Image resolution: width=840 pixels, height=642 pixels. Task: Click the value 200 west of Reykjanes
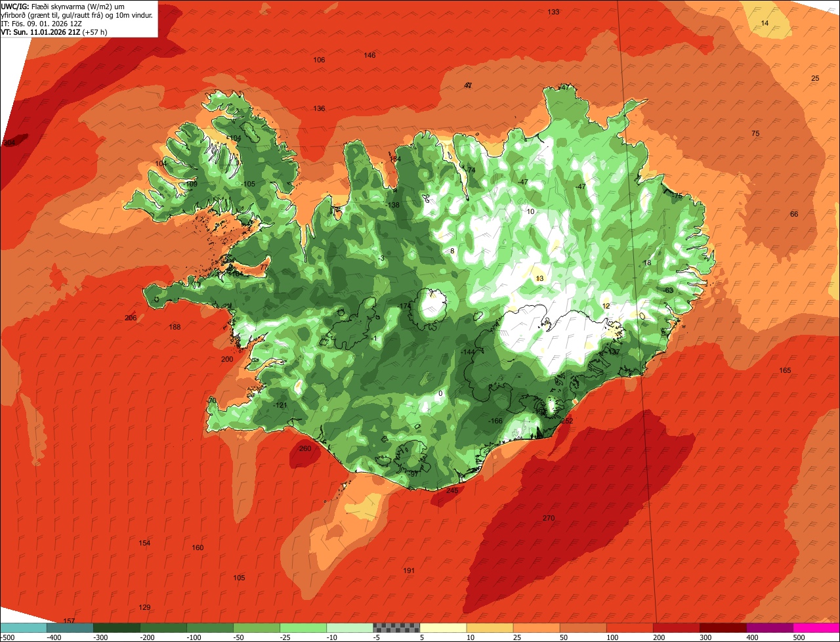[x=227, y=359]
